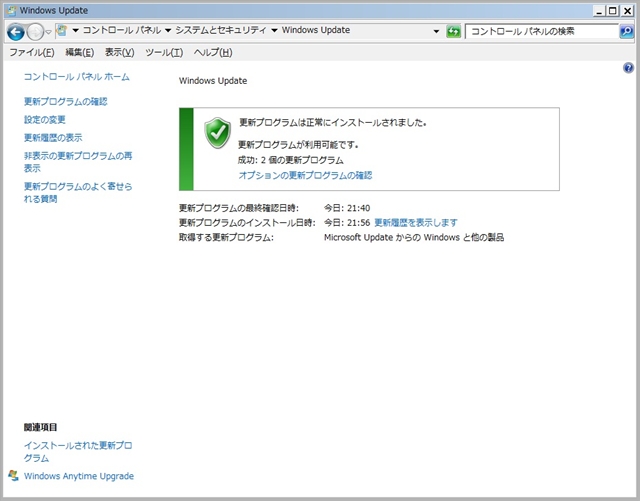640x501 pixels.
Task: Click the green Refresh button
Action: [x=453, y=31]
